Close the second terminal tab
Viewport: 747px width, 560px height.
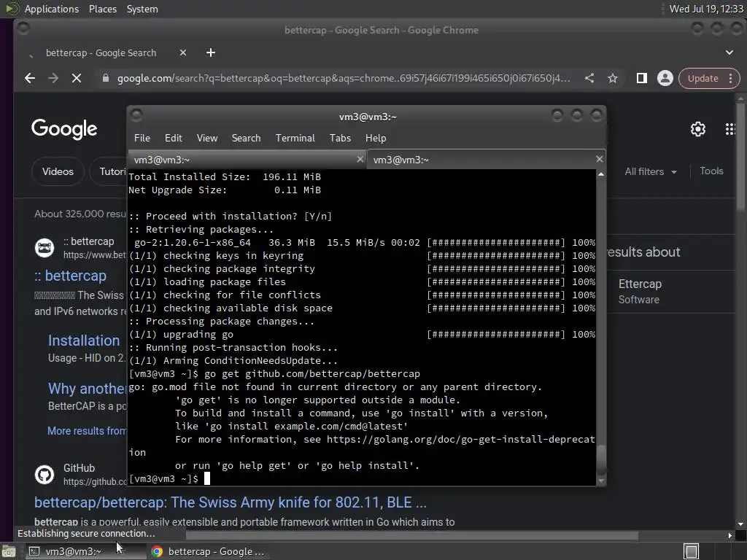coord(600,159)
